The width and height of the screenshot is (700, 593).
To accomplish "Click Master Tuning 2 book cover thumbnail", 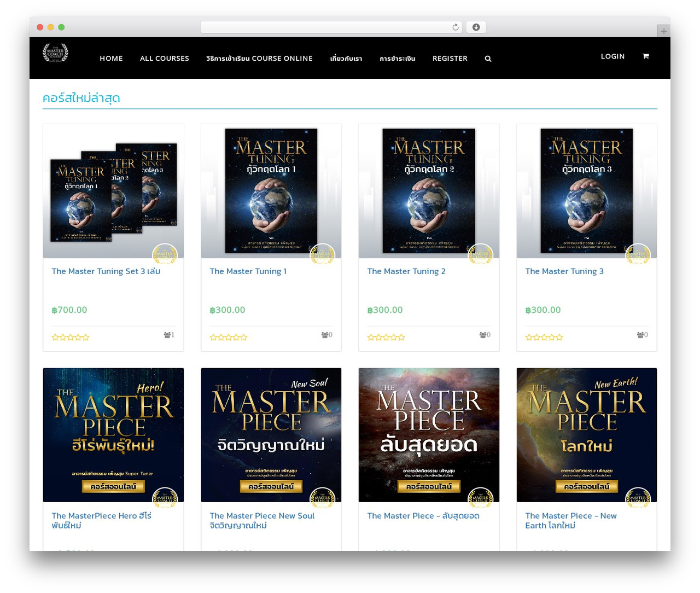I will click(x=429, y=191).
